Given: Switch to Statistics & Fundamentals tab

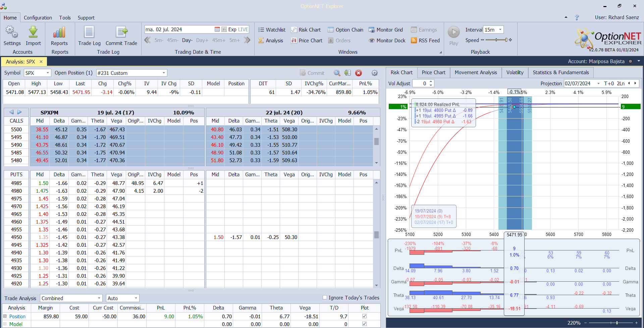Looking at the screenshot, I should pyautogui.click(x=560, y=73).
